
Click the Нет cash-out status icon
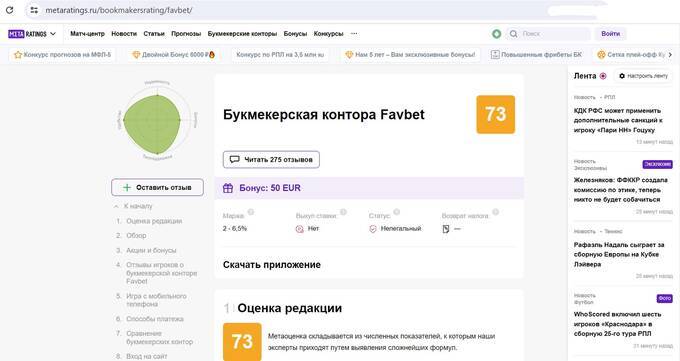(x=300, y=229)
